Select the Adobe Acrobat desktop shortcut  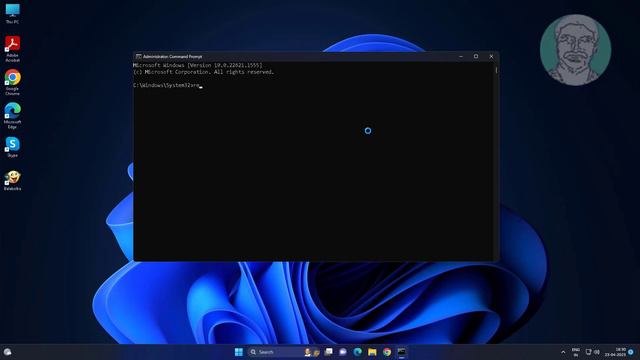[x=12, y=49]
